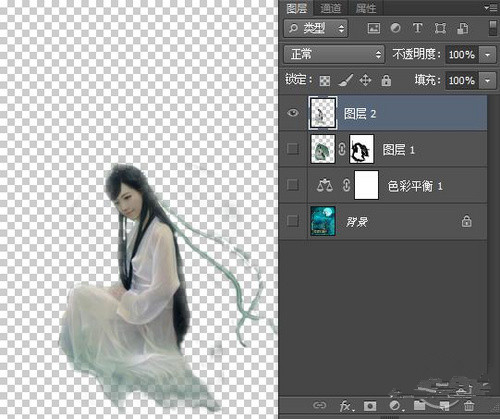Lock layer position
This screenshot has height=419, width=500.
click(x=365, y=80)
